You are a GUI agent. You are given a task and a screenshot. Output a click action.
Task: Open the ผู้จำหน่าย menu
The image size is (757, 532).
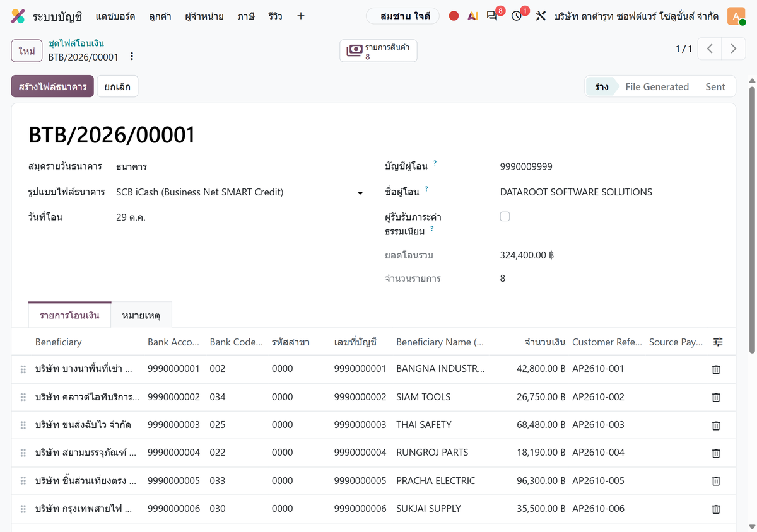click(204, 16)
